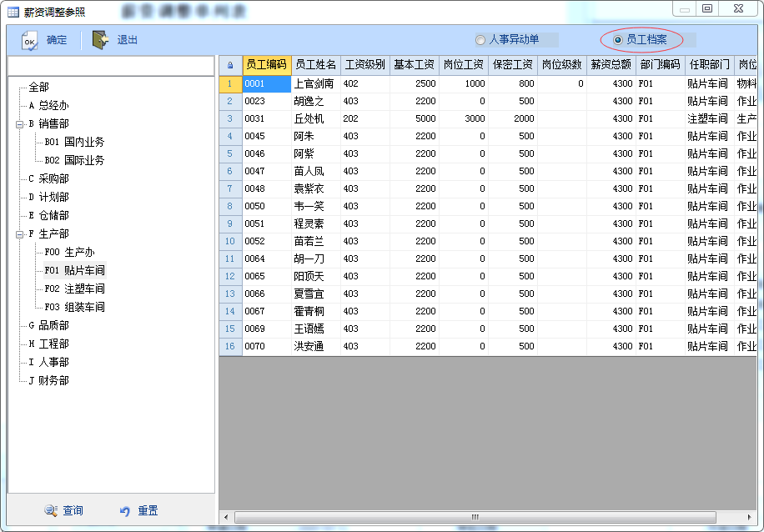
Task: Click name cell 洪安通
Action: (x=316, y=346)
